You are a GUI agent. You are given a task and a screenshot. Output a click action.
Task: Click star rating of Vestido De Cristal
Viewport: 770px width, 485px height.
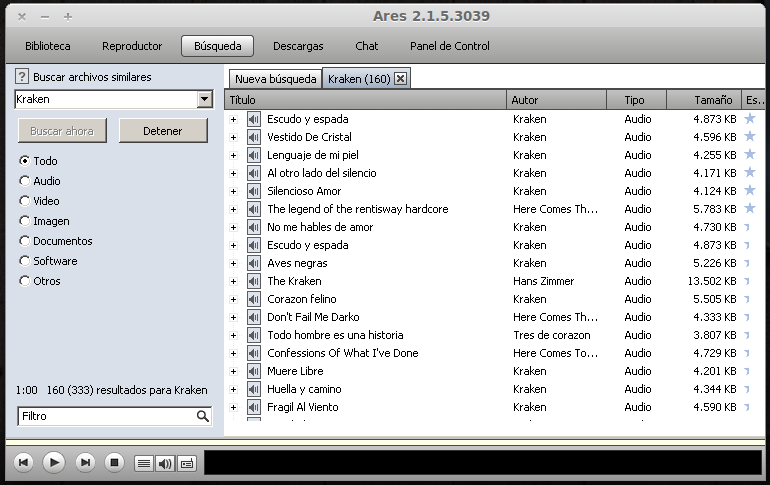[x=750, y=136]
